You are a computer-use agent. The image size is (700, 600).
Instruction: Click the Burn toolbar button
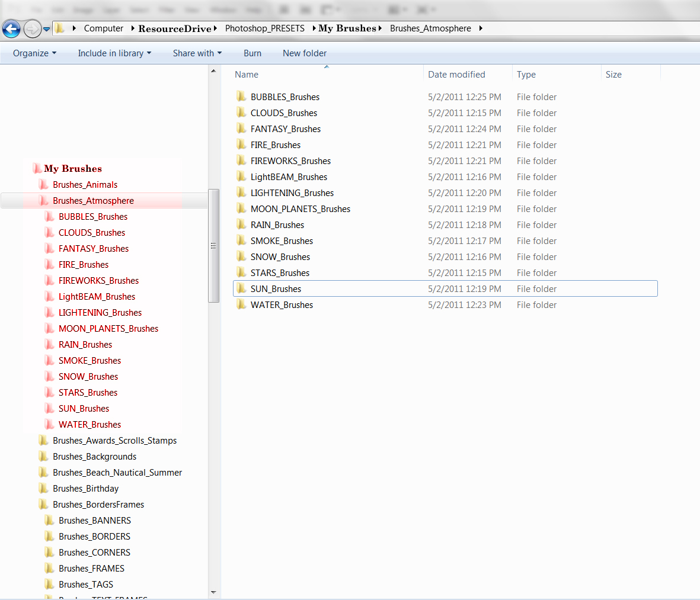[252, 53]
